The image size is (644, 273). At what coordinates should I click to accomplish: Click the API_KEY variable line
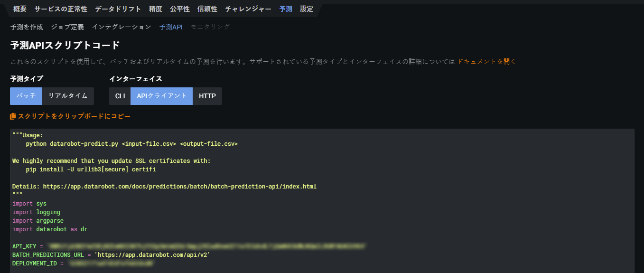189,246
